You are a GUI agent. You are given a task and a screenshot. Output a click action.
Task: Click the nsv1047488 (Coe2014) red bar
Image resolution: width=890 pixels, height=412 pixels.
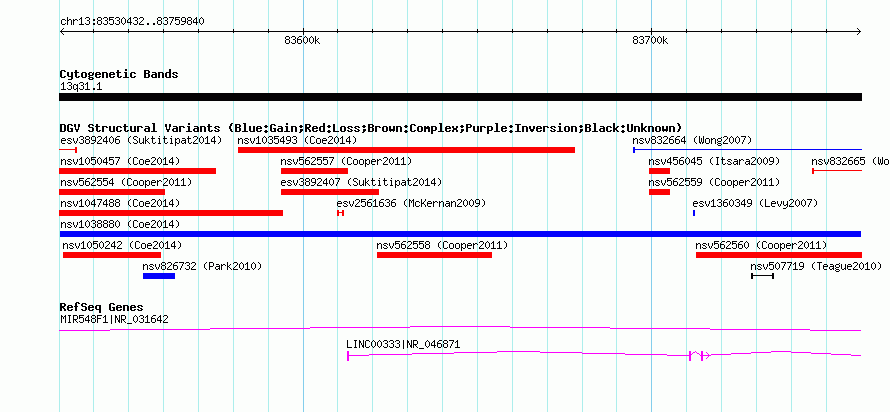[x=171, y=213]
